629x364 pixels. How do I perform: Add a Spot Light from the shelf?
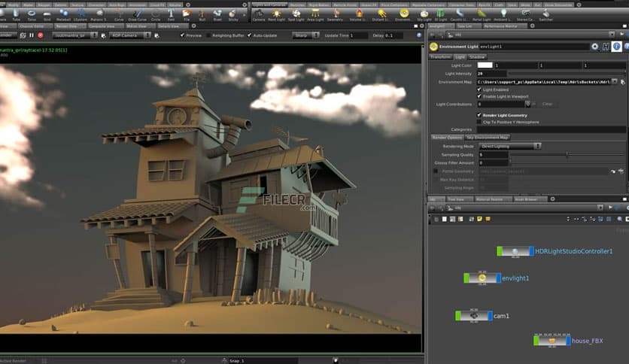[296, 15]
